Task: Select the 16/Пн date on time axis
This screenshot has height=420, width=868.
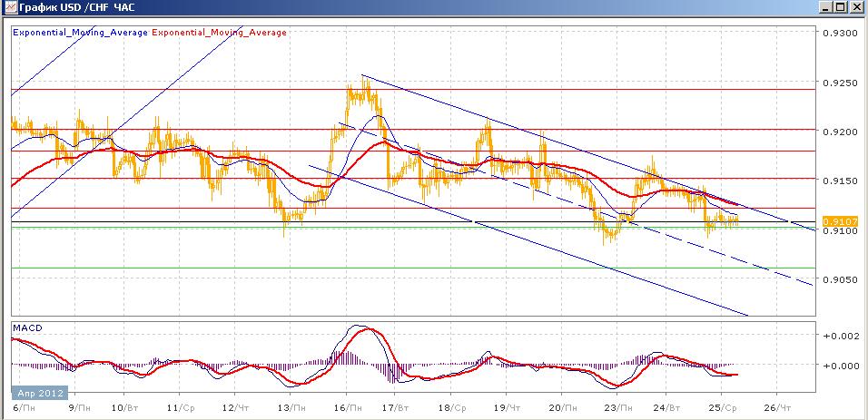Action: (348, 407)
